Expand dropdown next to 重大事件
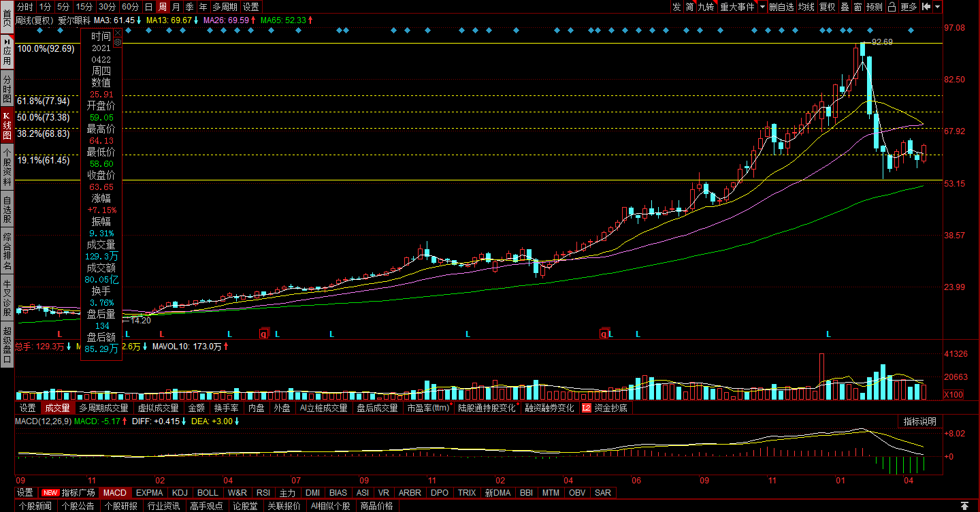 [x=762, y=7]
